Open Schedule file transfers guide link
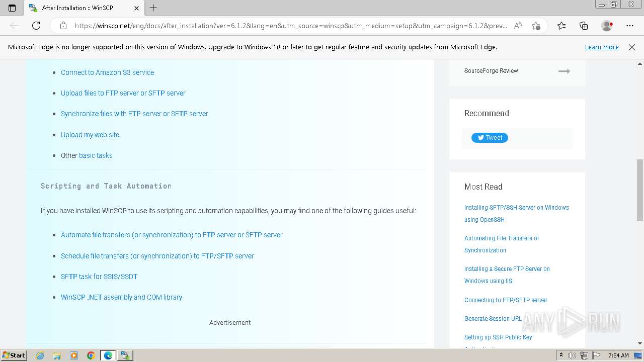Screen dimensions: 644x362 pyautogui.click(x=157, y=256)
